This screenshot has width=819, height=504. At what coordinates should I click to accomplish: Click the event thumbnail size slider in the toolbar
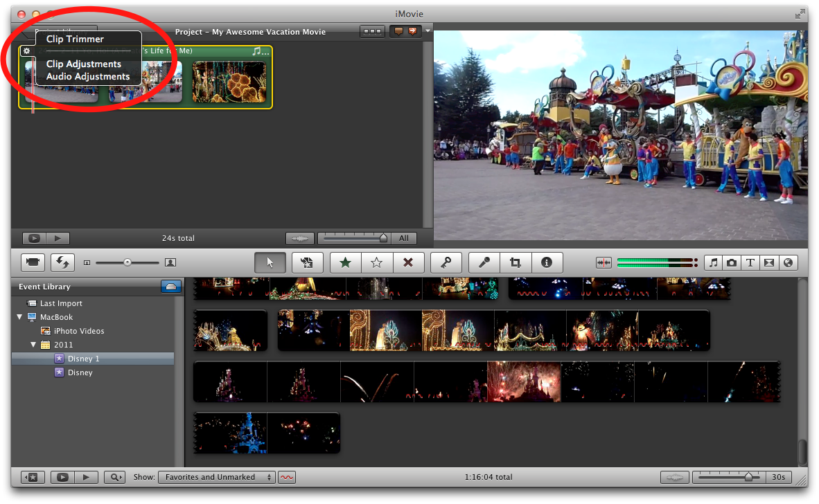point(127,262)
